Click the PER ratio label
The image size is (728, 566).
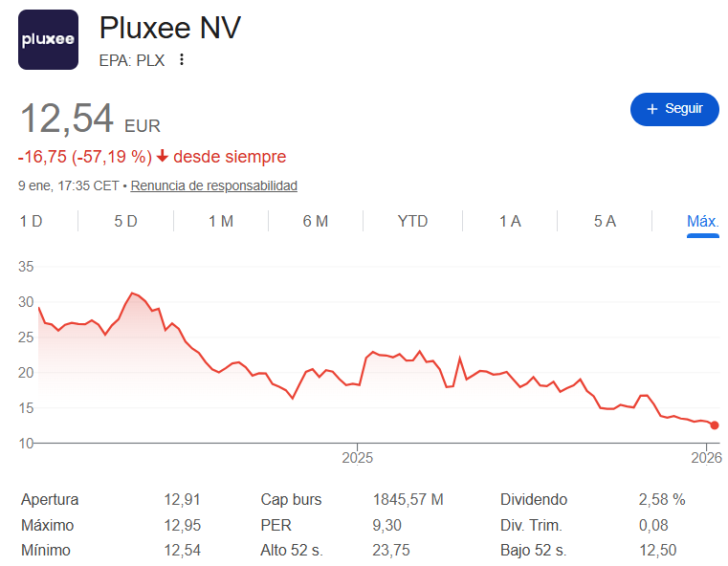click(x=276, y=525)
